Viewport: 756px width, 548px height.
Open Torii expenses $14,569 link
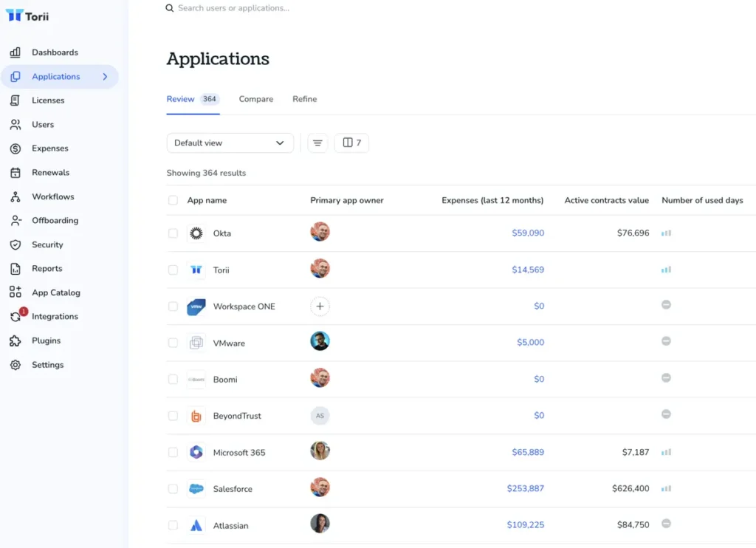[528, 270]
